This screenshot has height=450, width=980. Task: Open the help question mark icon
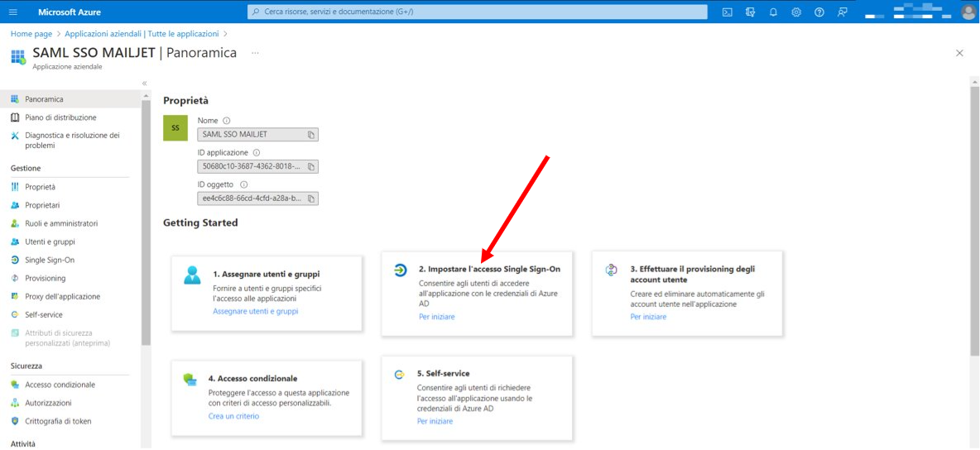pos(819,12)
